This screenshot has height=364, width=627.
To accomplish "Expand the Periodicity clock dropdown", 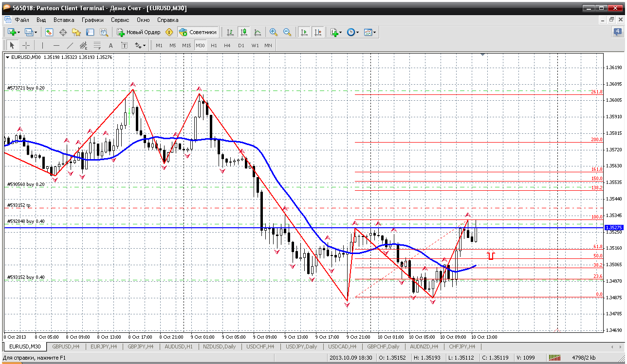I will tap(358, 32).
